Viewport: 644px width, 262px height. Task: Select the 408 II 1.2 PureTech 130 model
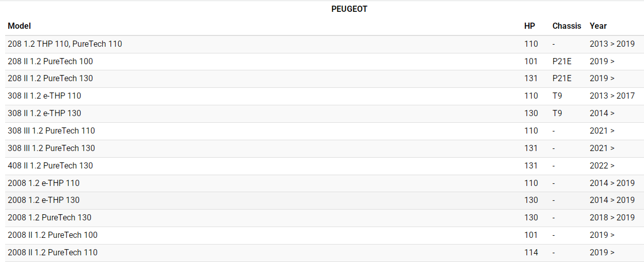coord(50,165)
